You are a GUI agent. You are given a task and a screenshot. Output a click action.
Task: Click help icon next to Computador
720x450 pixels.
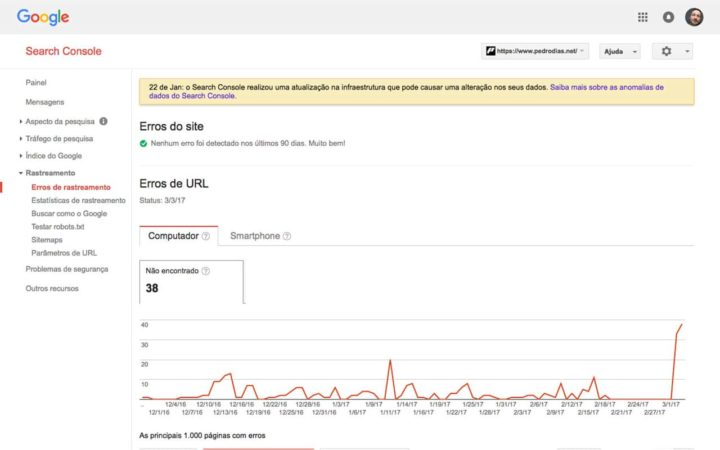click(206, 236)
